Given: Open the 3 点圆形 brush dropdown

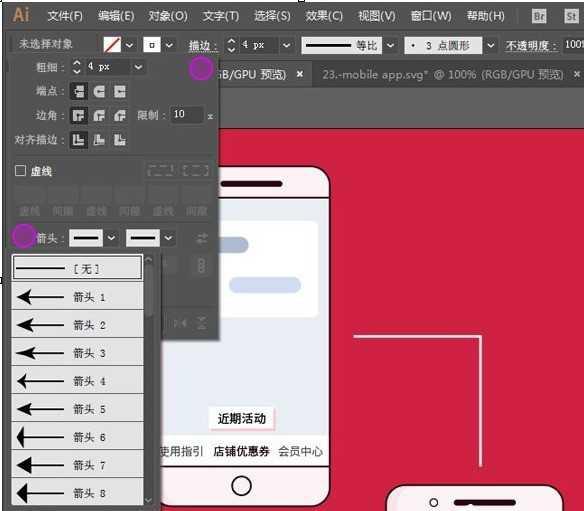Looking at the screenshot, I should tap(491, 45).
